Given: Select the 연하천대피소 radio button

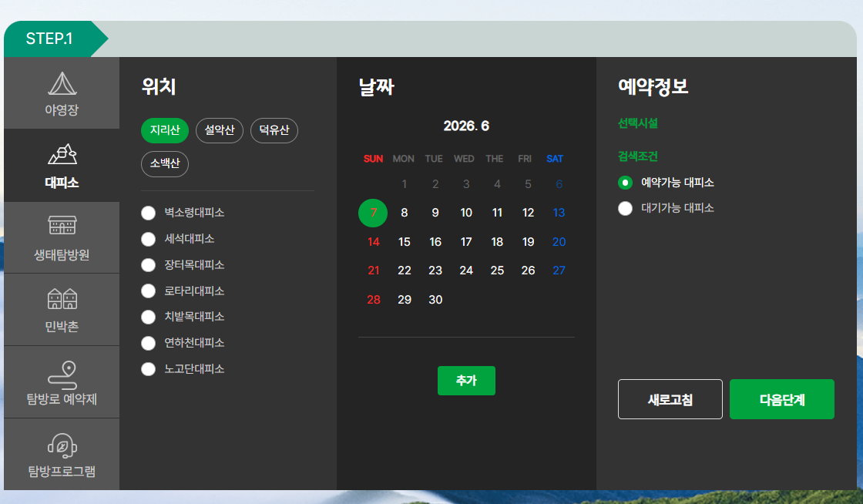Looking at the screenshot, I should [x=148, y=344].
